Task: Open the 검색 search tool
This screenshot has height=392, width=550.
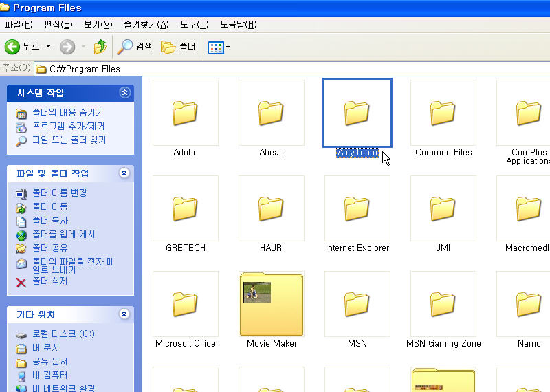Action: pyautogui.click(x=134, y=47)
